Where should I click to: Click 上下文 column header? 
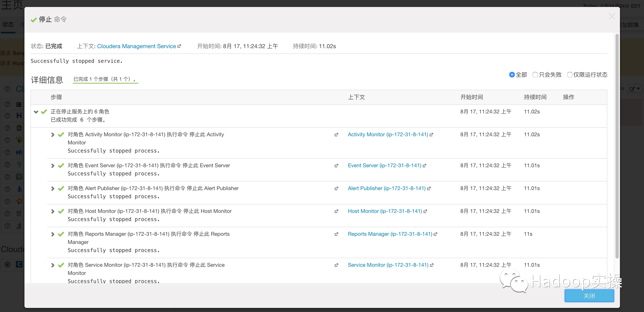coord(356,97)
